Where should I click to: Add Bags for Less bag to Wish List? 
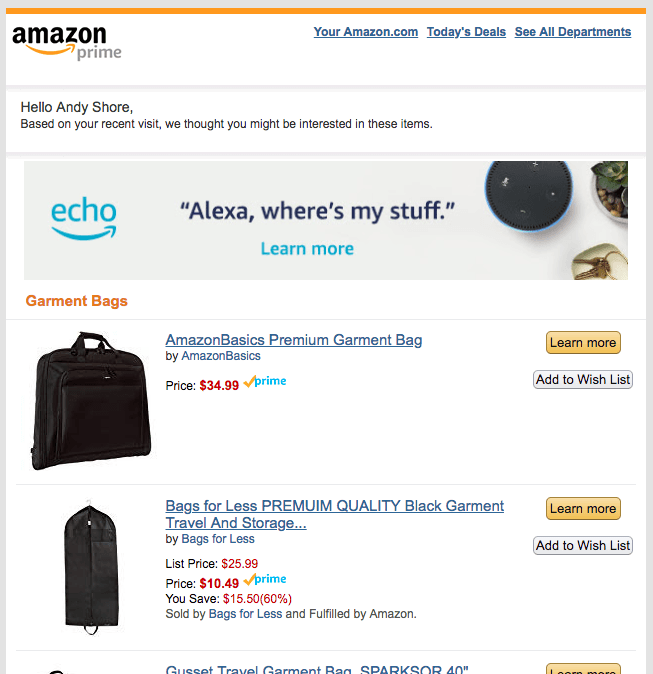(583, 545)
